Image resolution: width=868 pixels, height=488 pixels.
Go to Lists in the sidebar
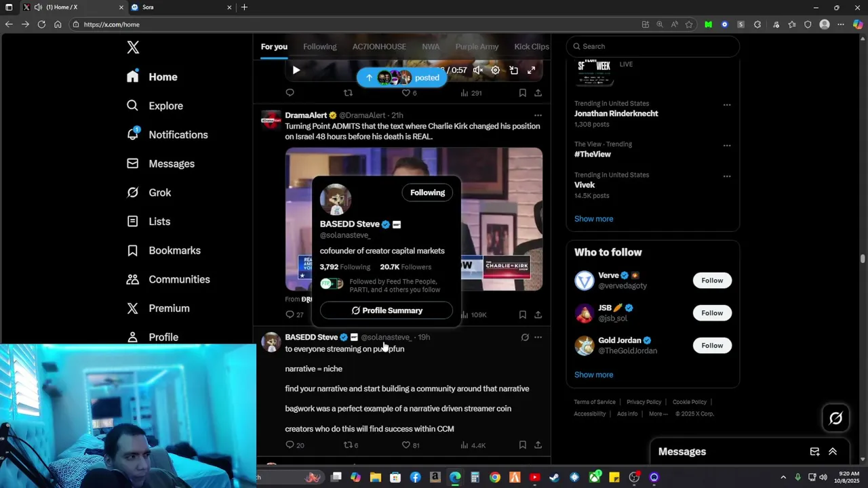(149, 222)
